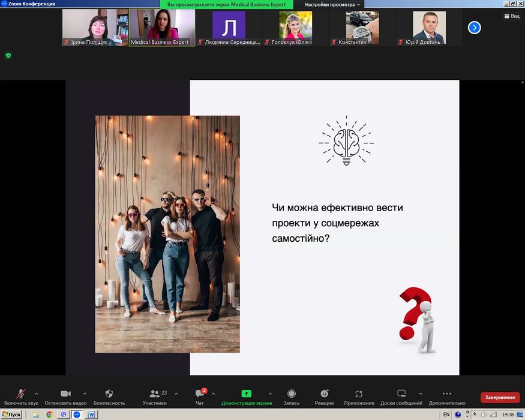Expand audio options arrow next to microphone
The image size is (525, 420).
click(x=37, y=394)
